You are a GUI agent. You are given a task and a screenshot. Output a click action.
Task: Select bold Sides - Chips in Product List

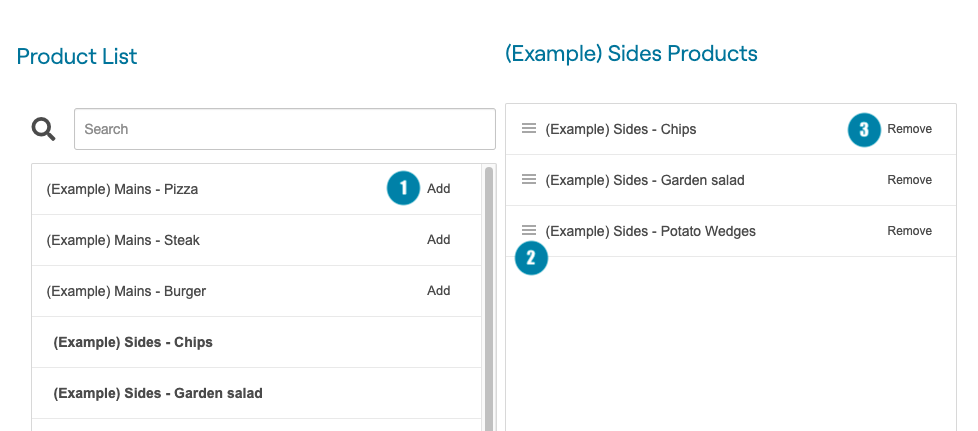point(133,342)
